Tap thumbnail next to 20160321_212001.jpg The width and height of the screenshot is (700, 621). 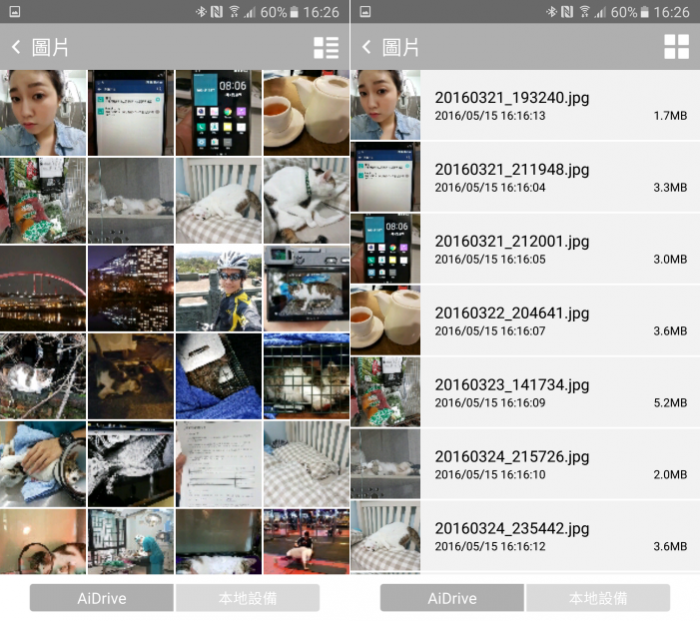(x=385, y=249)
